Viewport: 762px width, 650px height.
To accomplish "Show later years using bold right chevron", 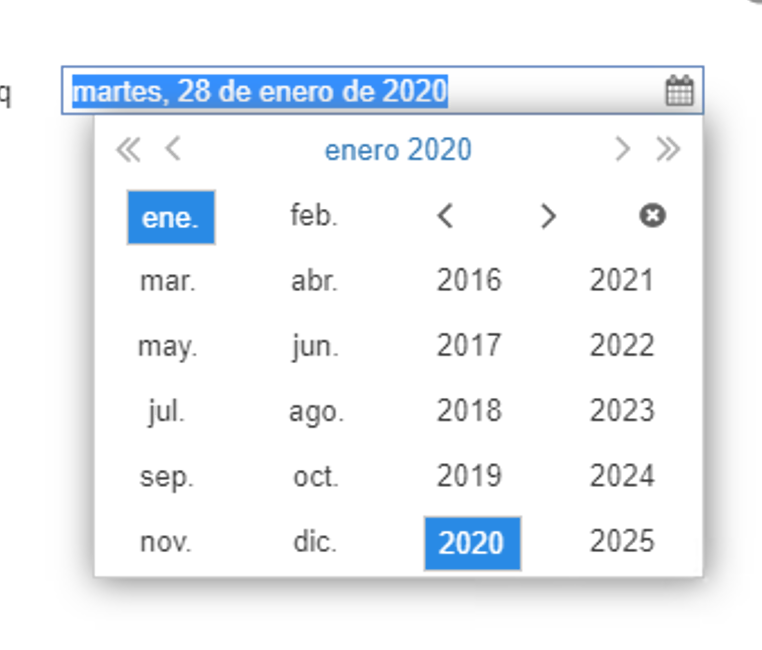I will 547,216.
